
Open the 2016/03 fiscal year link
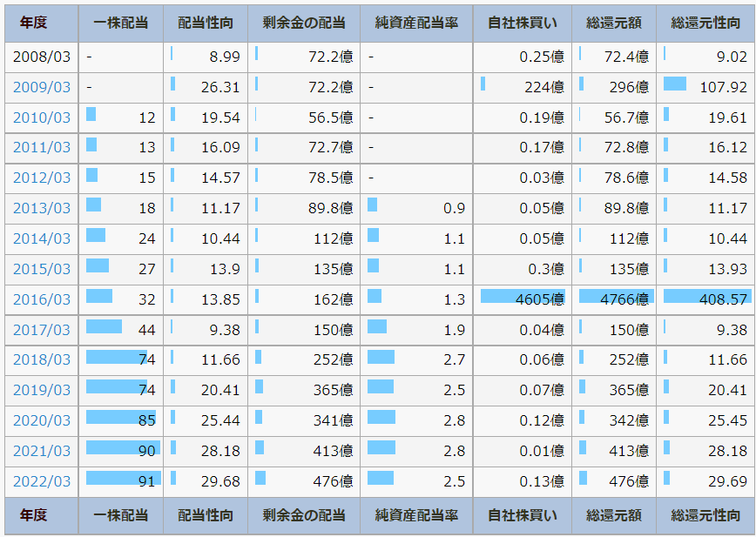pos(42,299)
